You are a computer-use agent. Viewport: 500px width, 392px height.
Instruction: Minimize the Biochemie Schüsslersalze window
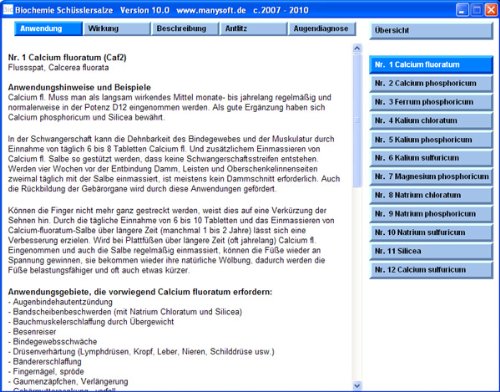(x=462, y=10)
